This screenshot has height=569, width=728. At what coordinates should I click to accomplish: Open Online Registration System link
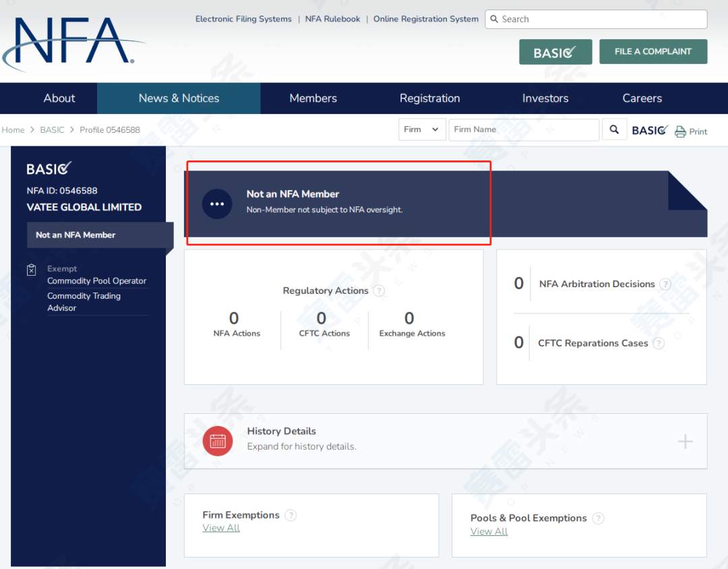click(426, 19)
